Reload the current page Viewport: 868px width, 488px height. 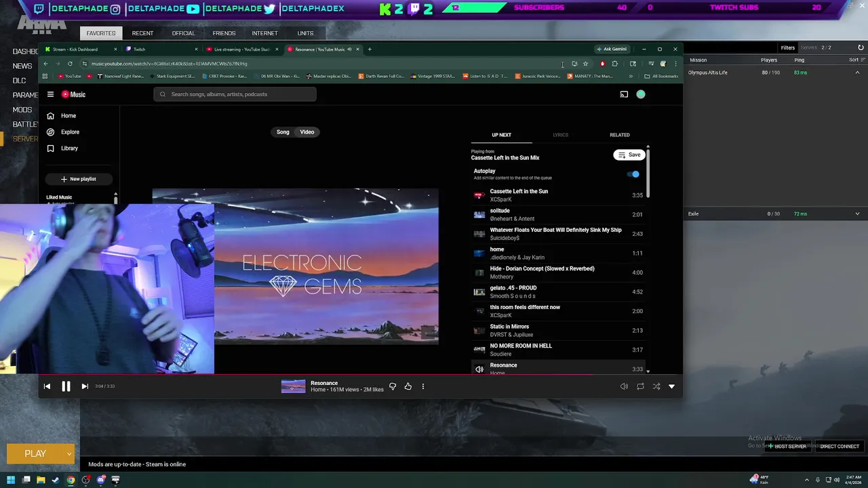pyautogui.click(x=70, y=64)
